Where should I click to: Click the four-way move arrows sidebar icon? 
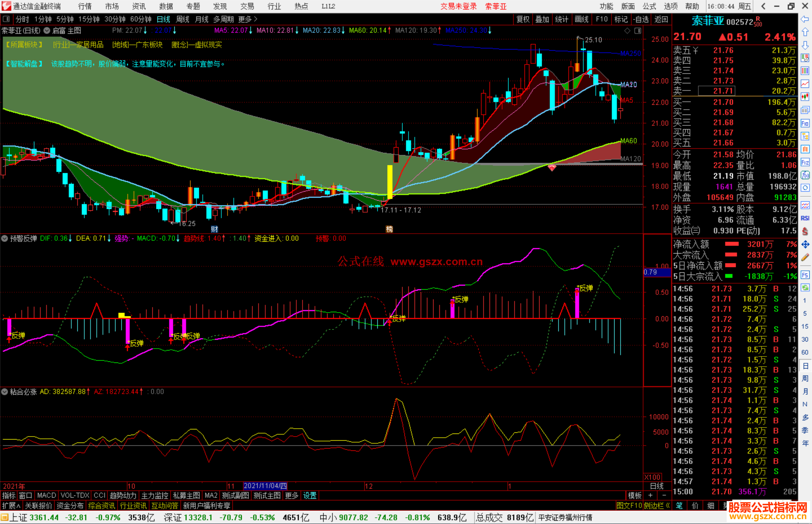click(x=805, y=245)
